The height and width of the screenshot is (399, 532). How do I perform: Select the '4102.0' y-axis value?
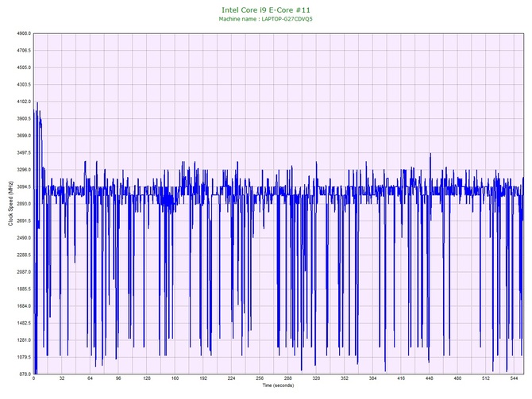24,102
